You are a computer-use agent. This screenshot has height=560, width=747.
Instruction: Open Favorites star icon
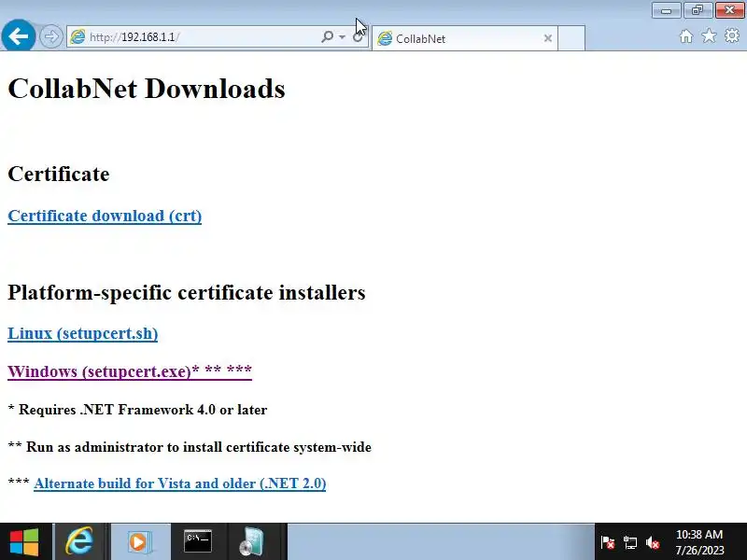[x=709, y=35]
